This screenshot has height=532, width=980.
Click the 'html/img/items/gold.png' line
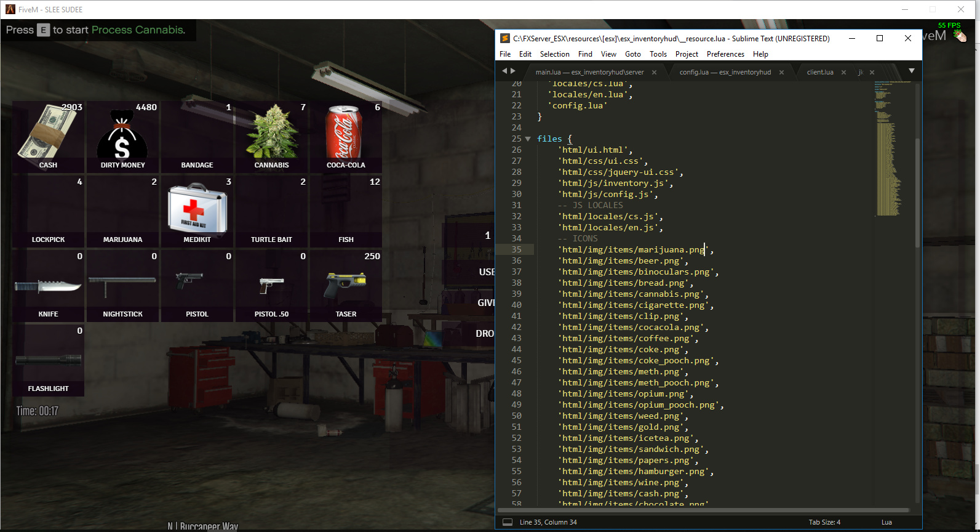pos(623,427)
